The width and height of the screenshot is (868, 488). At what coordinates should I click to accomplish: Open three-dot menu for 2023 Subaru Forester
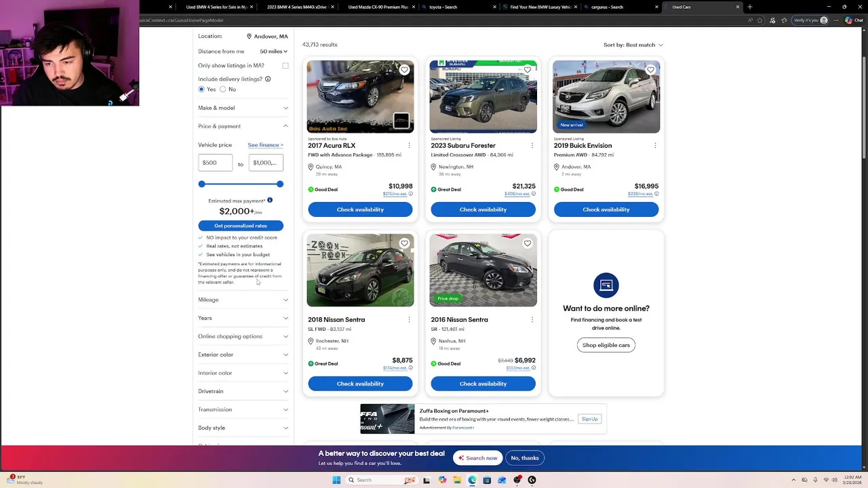[532, 146]
